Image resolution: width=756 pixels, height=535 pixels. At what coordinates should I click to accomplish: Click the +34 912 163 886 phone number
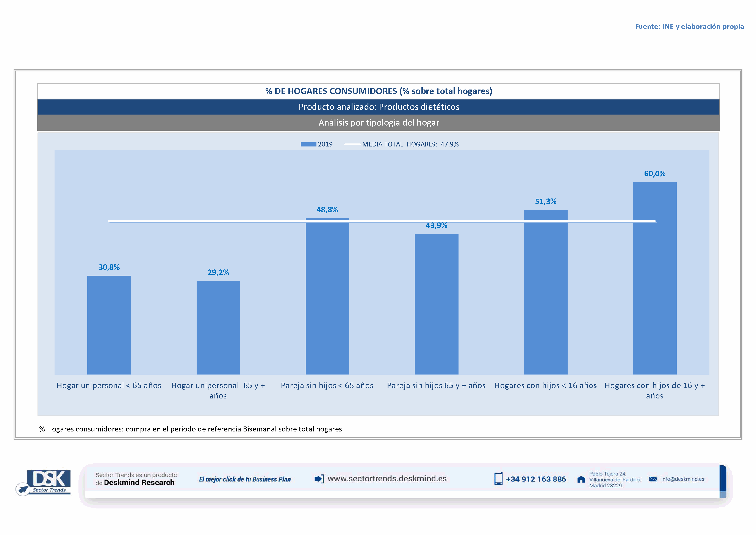point(536,479)
